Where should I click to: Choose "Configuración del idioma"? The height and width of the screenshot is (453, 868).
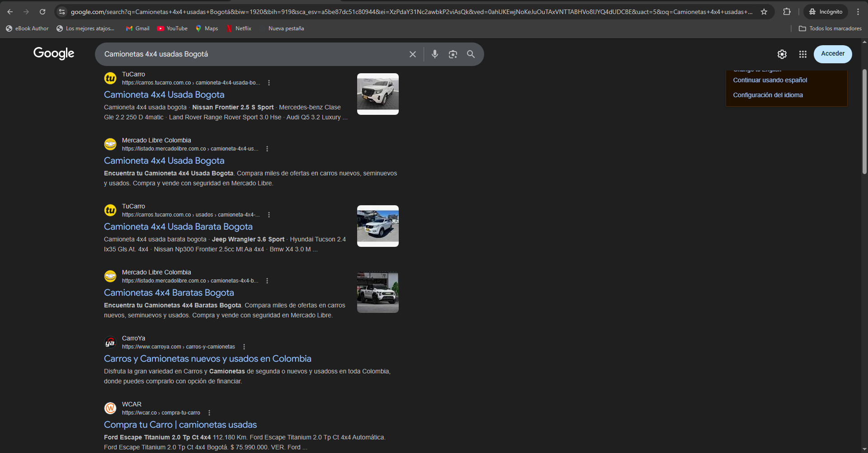(768, 94)
